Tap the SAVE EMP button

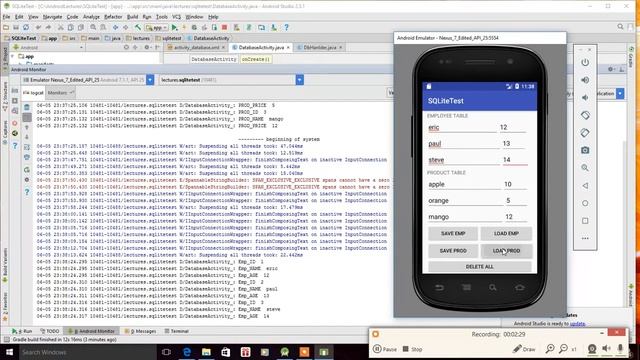coord(453,233)
